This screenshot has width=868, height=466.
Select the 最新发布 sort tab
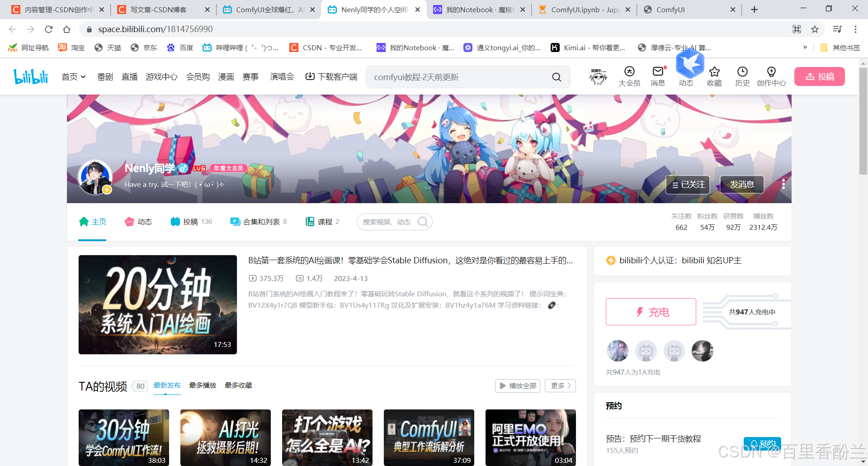point(167,385)
